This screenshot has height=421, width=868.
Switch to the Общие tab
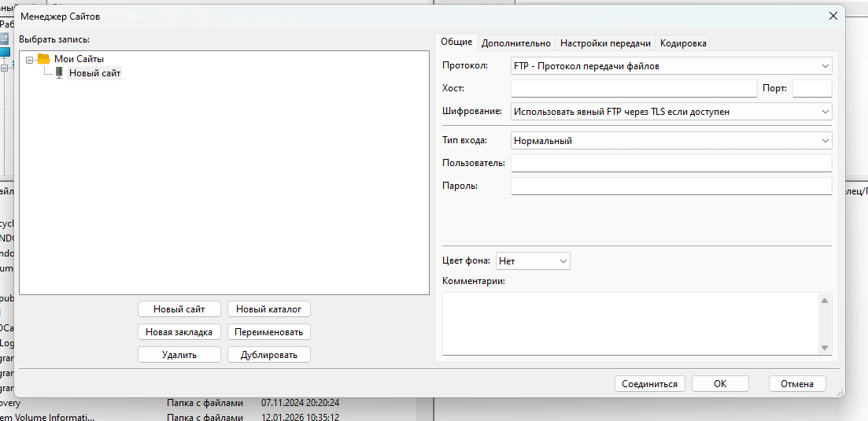pyautogui.click(x=456, y=42)
